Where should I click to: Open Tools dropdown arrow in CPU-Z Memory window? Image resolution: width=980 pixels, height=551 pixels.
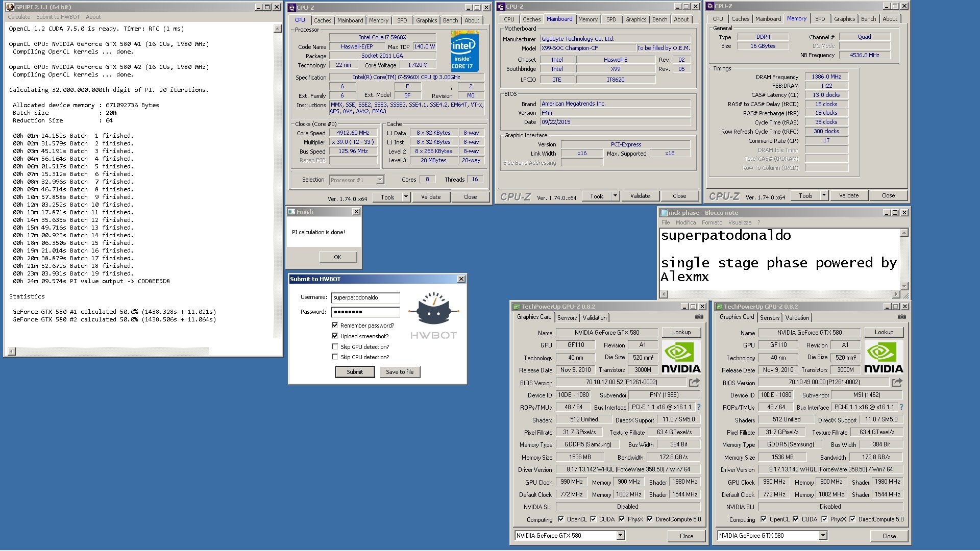click(x=824, y=195)
